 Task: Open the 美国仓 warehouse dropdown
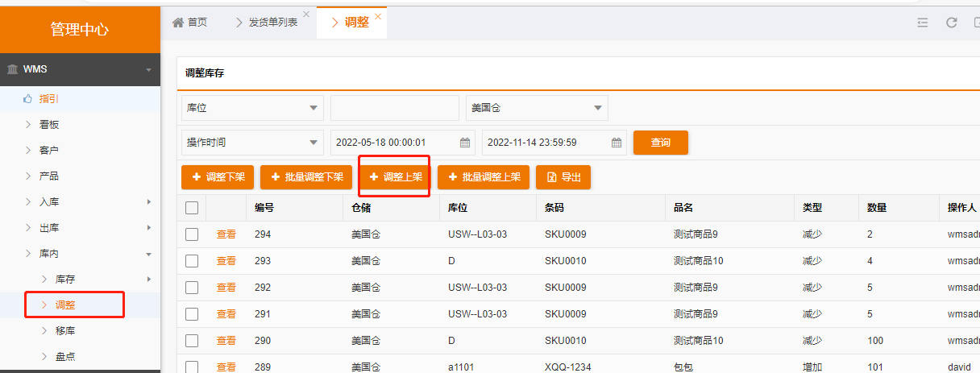click(x=537, y=108)
